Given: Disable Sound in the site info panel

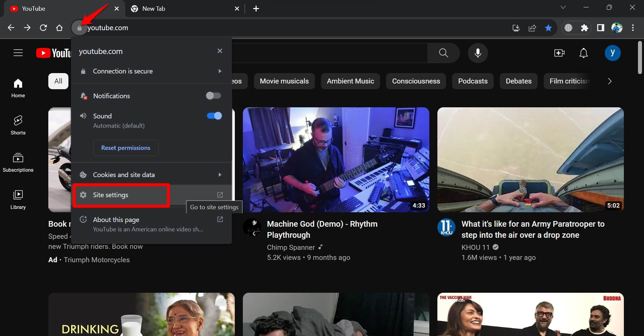Looking at the screenshot, I should 214,116.
